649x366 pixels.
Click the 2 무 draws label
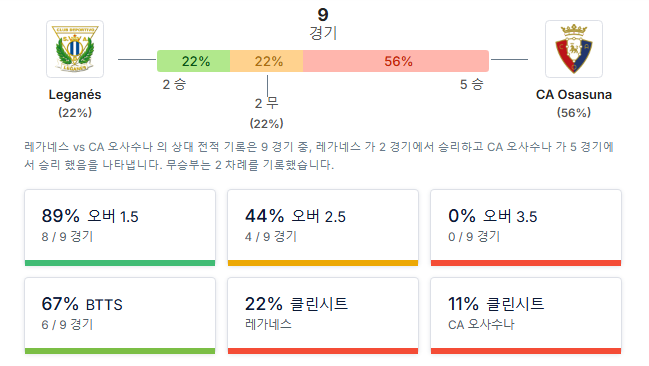pyautogui.click(x=267, y=103)
